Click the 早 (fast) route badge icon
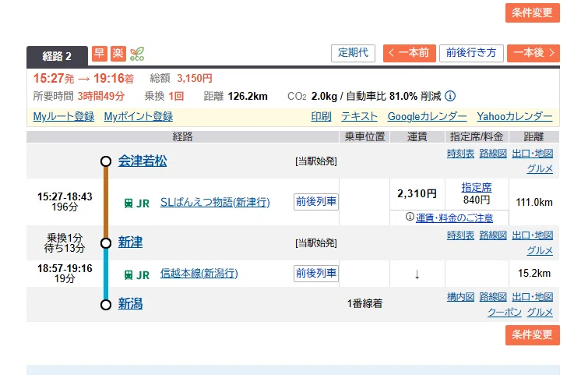The height and width of the screenshot is (375, 588). (x=100, y=54)
